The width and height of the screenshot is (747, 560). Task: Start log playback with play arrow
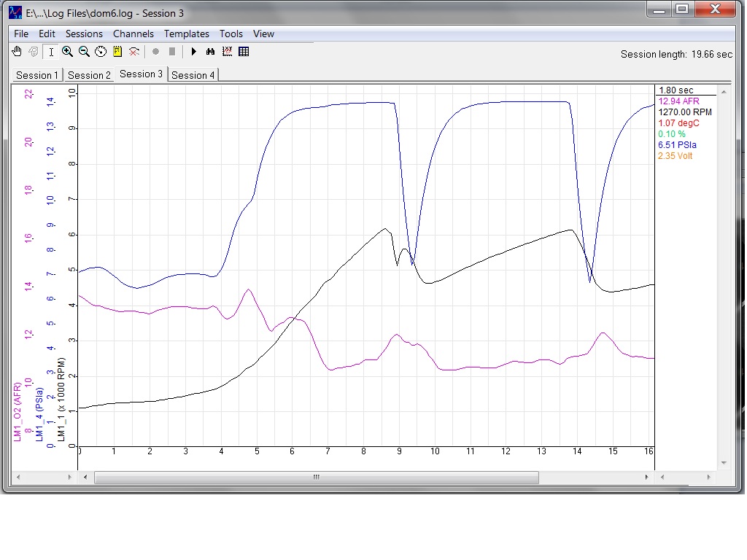[x=193, y=52]
